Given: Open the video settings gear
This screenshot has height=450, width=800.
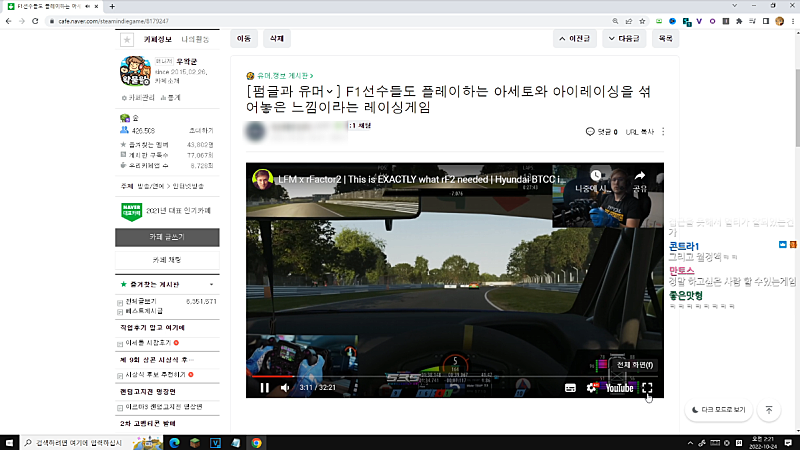Looking at the screenshot, I should pyautogui.click(x=592, y=388).
